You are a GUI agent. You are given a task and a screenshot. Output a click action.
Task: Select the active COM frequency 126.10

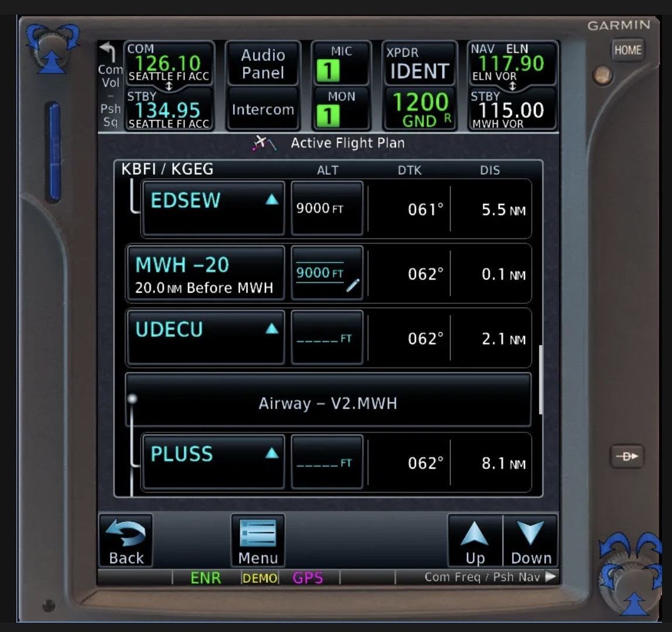169,63
